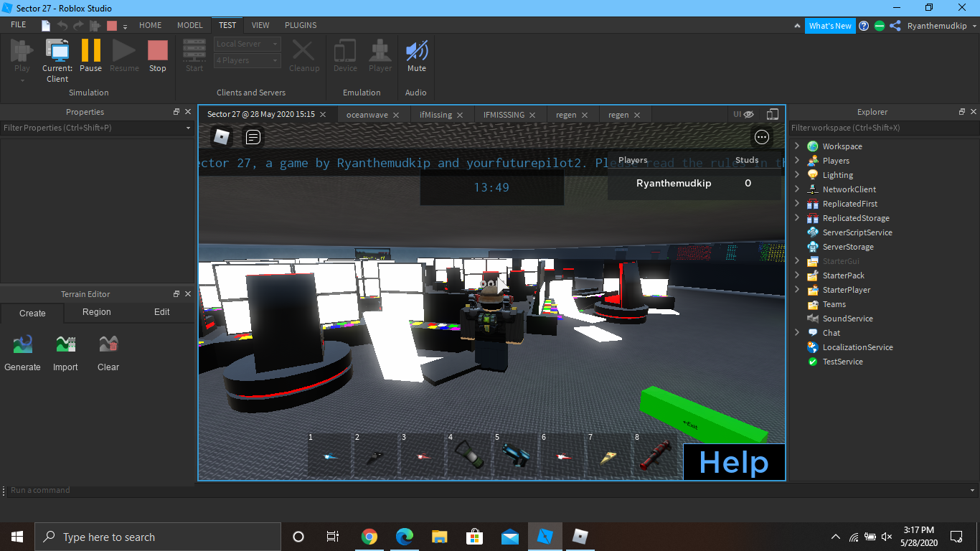Open the three-dot more menu in the viewport
The height and width of the screenshot is (551, 980).
click(x=762, y=137)
